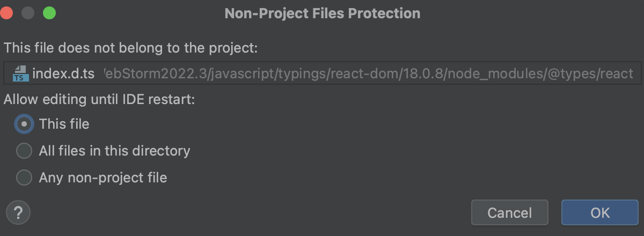Click the green maximize window button
This screenshot has width=644, height=236.
coord(49,13)
